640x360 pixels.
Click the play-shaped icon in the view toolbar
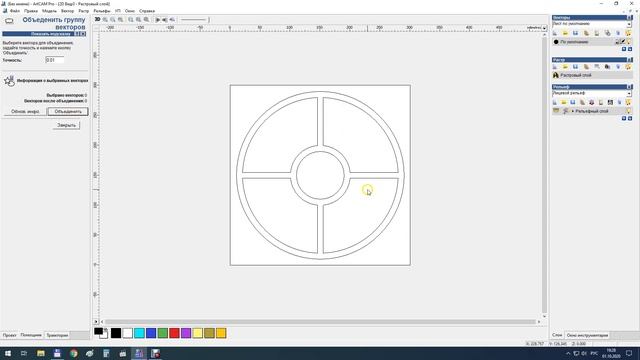coord(158,20)
